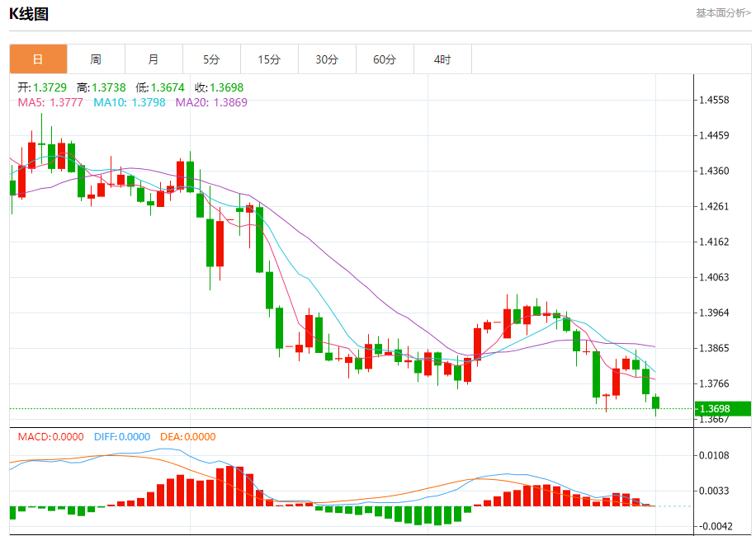This screenshot has height=536, width=756.
Task: Click the 1.4360 price axis label
Action: [714, 171]
